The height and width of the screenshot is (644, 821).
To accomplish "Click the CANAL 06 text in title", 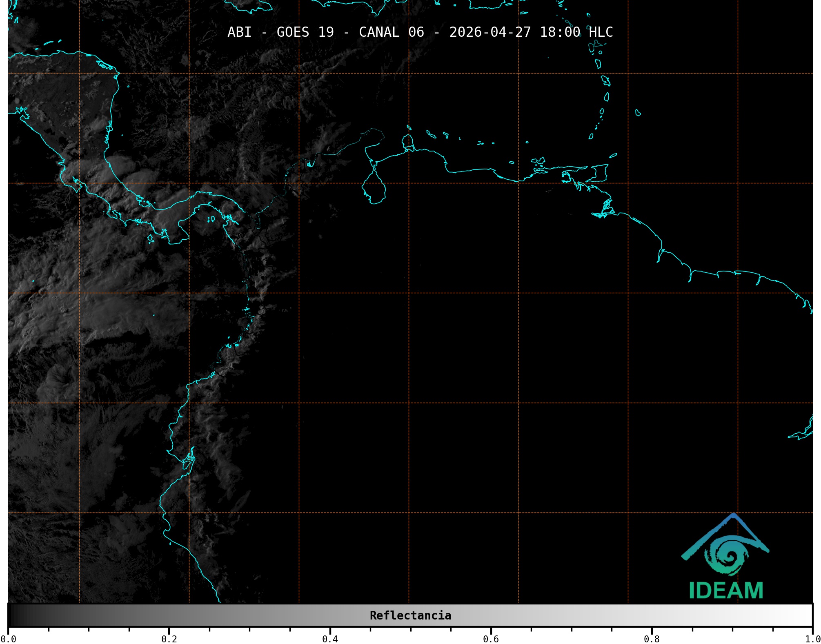I will [391, 32].
